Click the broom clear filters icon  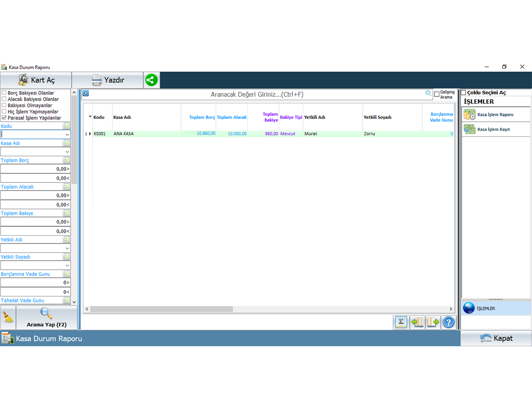[8, 318]
